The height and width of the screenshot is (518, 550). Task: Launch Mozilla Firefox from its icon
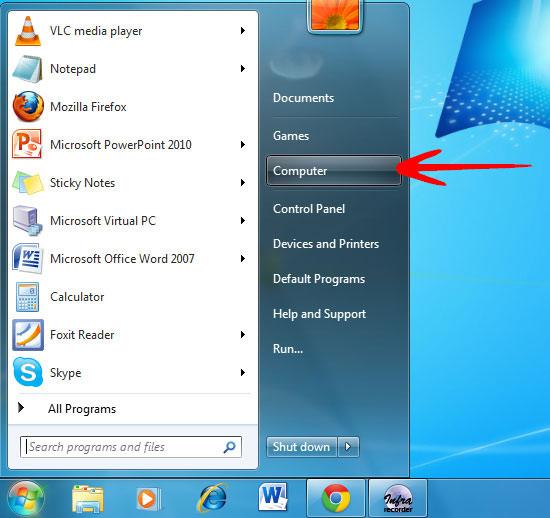(x=28, y=106)
